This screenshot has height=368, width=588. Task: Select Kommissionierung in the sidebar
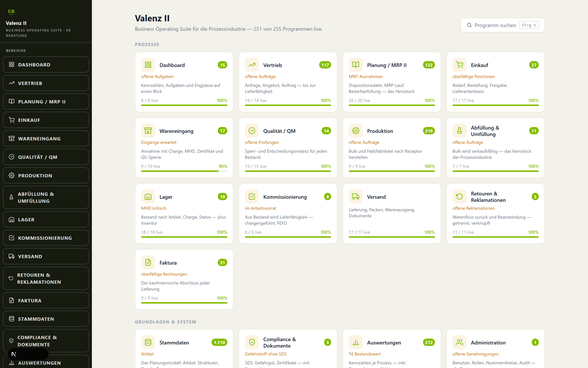coord(46,238)
